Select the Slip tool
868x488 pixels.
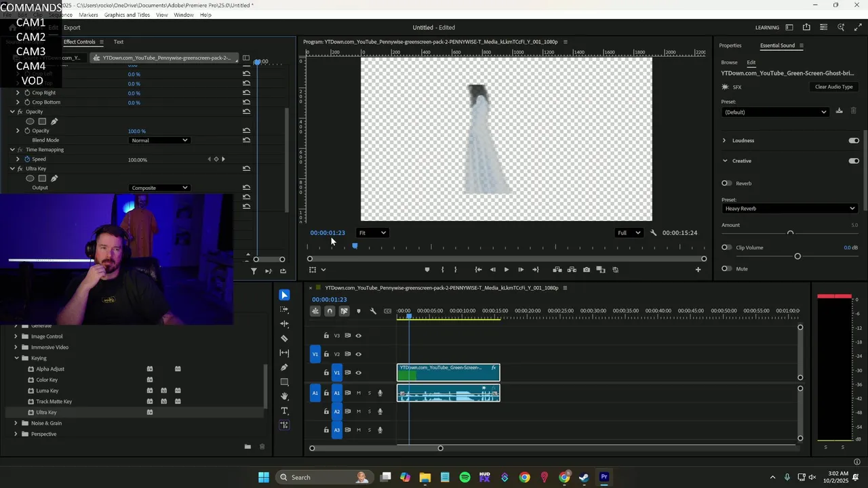point(284,353)
